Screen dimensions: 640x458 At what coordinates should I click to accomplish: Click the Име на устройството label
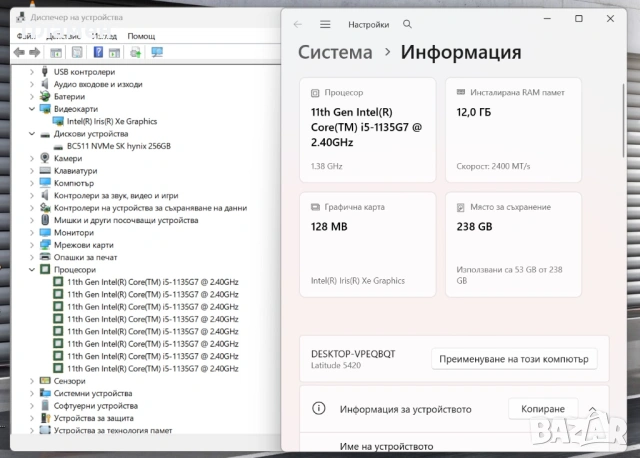coord(387,447)
